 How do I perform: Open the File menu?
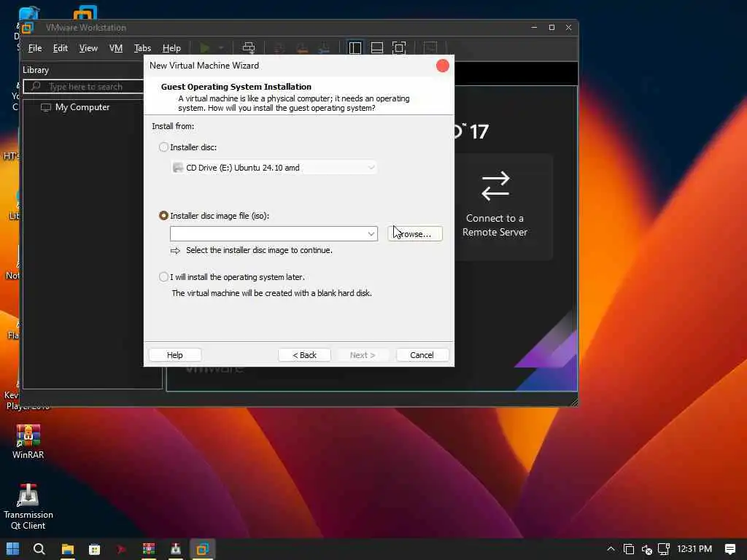(x=35, y=48)
